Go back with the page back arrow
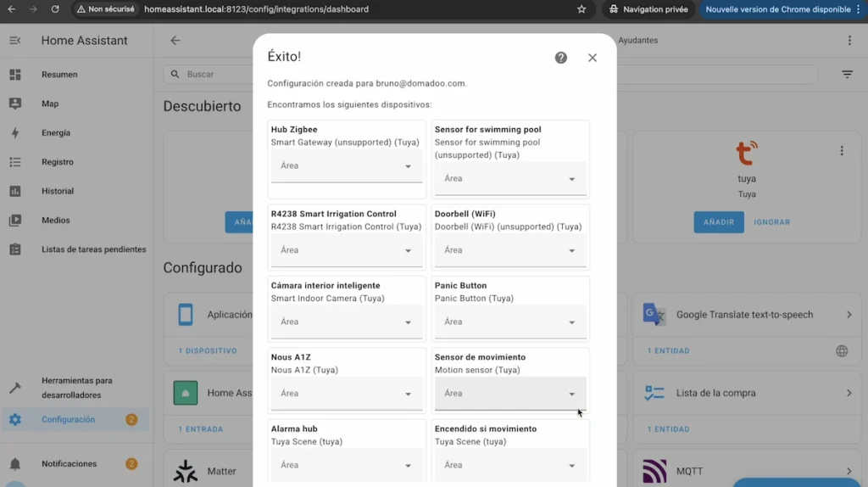This screenshot has width=868, height=487. (x=175, y=41)
